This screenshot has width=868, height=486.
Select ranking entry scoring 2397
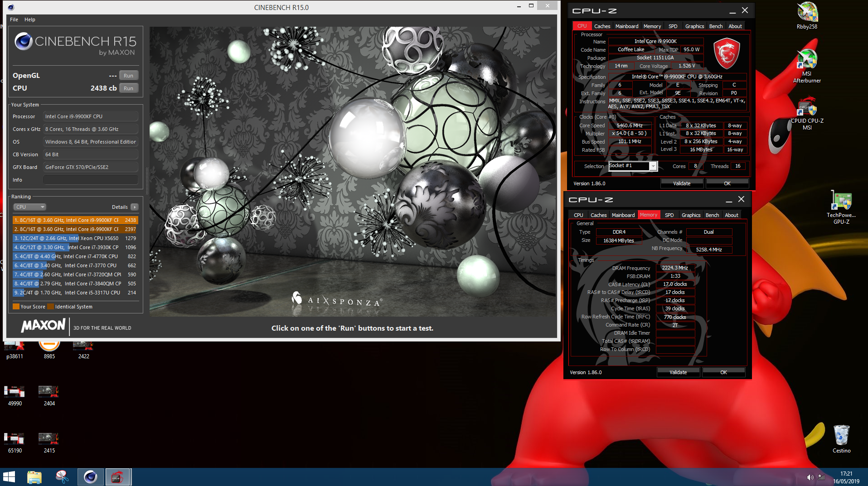pos(75,229)
